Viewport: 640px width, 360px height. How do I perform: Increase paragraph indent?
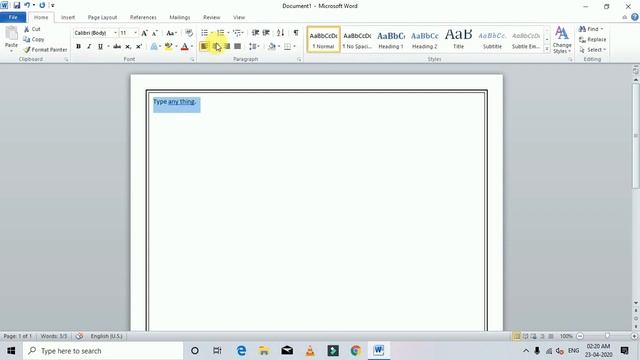coord(266,33)
